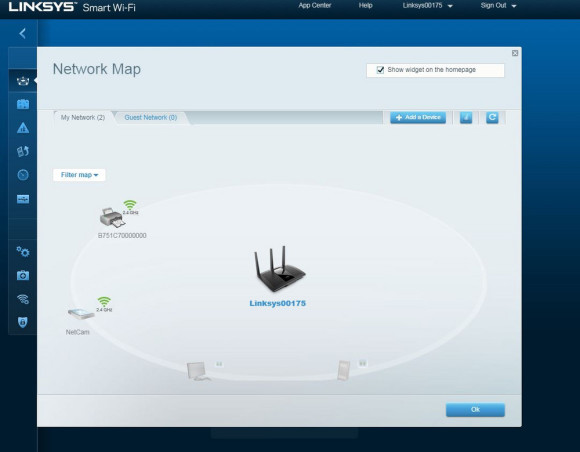Viewport: 580px width, 452px height.
Task: Open the Speed Test gauge icon
Action: (x=23, y=175)
